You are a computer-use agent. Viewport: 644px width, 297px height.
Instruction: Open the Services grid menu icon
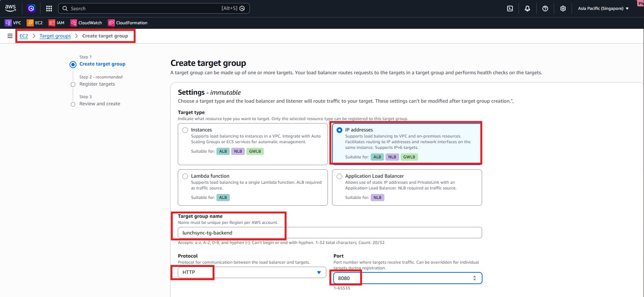click(49, 8)
